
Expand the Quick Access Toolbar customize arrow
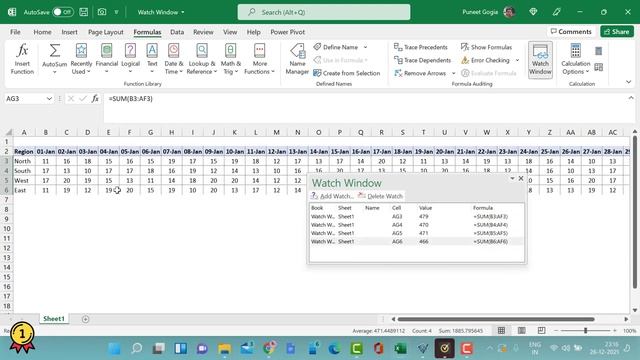click(116, 12)
